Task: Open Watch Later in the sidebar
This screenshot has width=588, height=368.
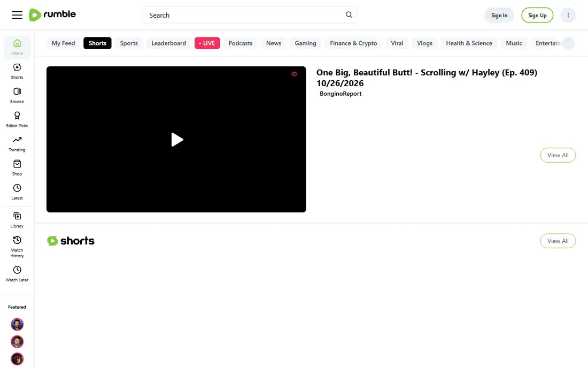Action: (x=17, y=274)
